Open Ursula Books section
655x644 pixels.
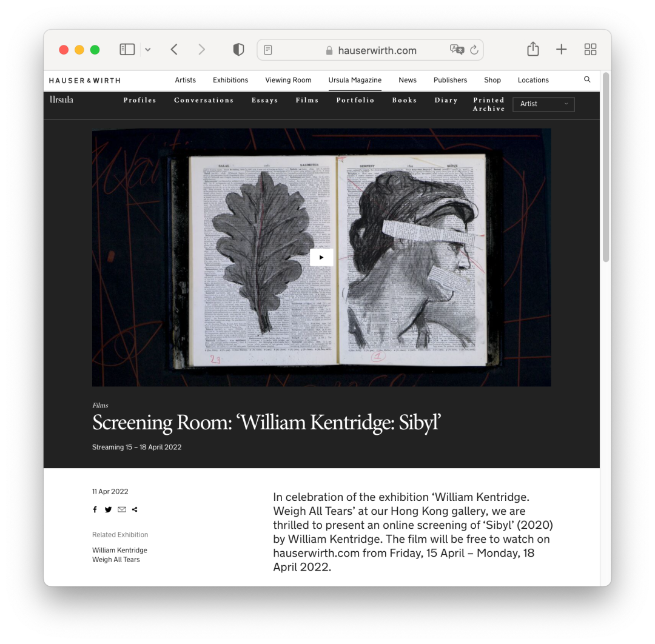(x=404, y=100)
